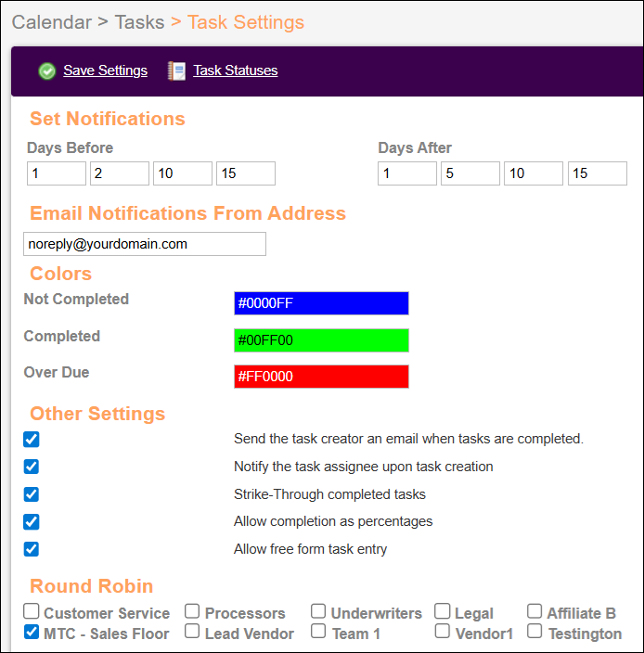Click 'Strike-Through completed tasks' text
This screenshot has height=653, width=644.
330,494
